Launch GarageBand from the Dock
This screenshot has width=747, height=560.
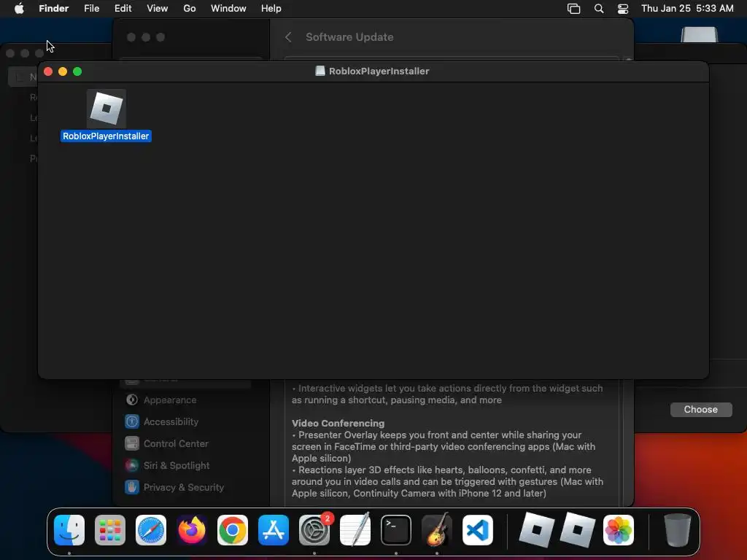click(437, 530)
